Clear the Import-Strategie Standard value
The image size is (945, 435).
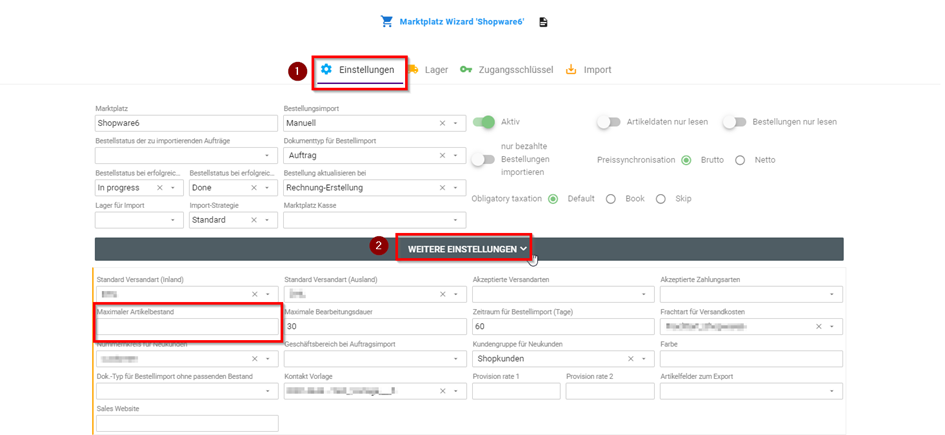point(254,221)
